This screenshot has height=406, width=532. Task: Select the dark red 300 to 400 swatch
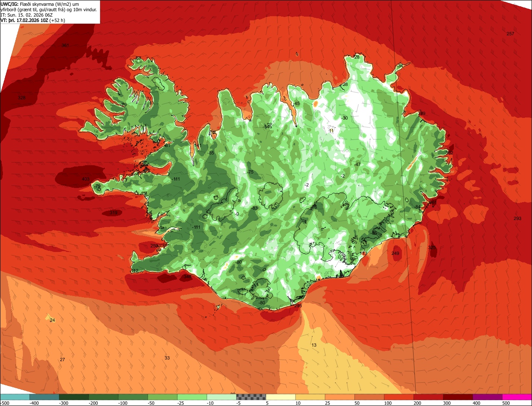(x=457, y=397)
